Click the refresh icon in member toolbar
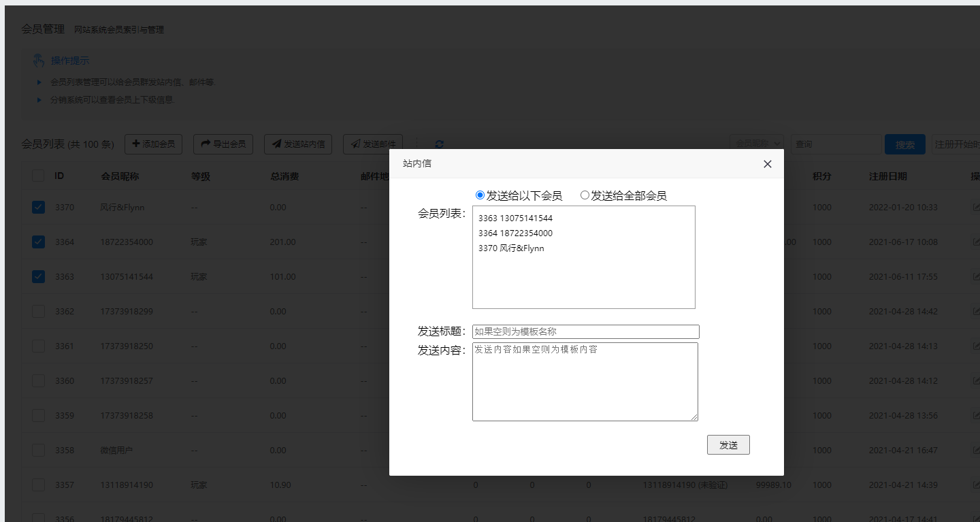This screenshot has height=522, width=980. (x=439, y=144)
